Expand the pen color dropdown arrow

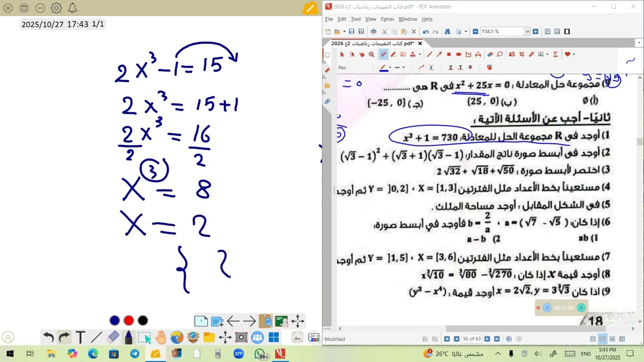(390, 67)
